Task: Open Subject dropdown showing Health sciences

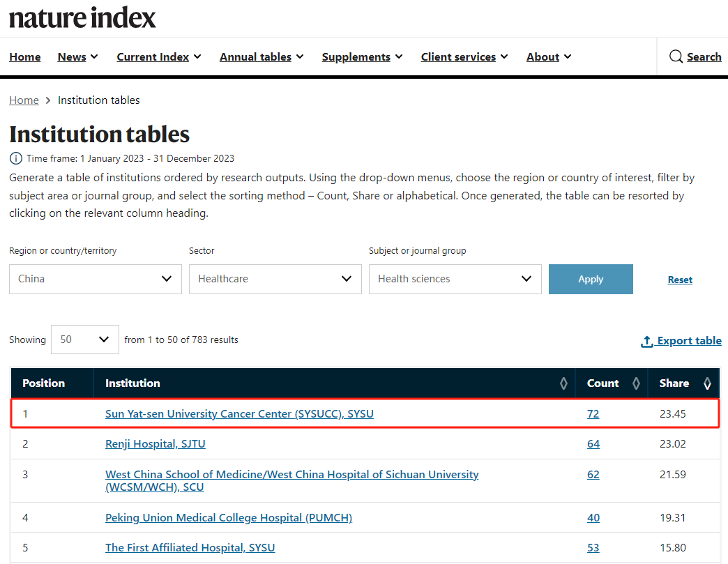Action: coord(455,279)
